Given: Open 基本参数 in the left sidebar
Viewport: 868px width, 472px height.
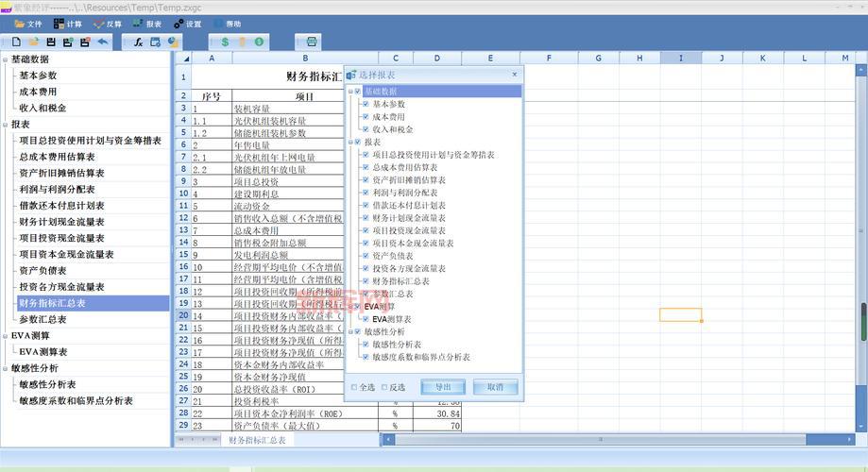Looking at the screenshot, I should tap(38, 76).
